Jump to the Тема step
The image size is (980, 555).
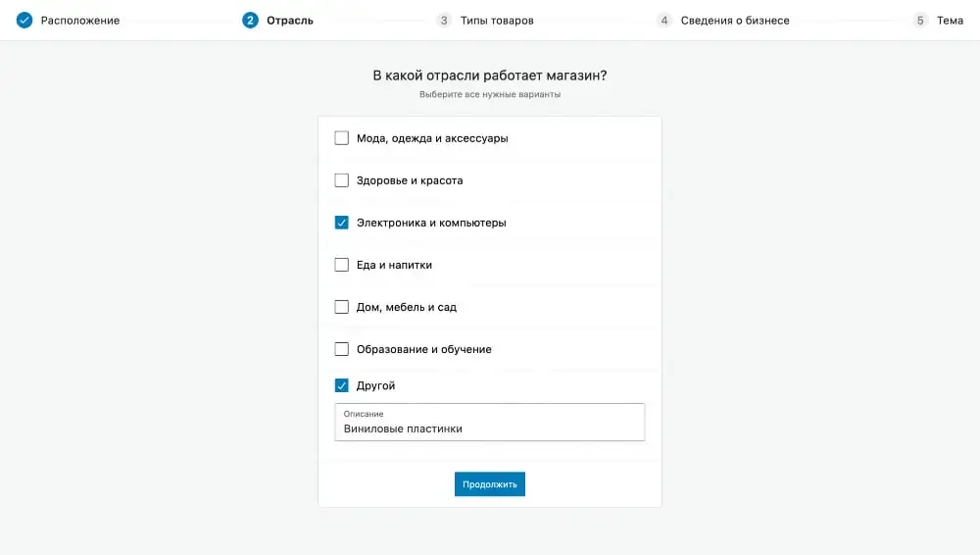[x=950, y=21]
